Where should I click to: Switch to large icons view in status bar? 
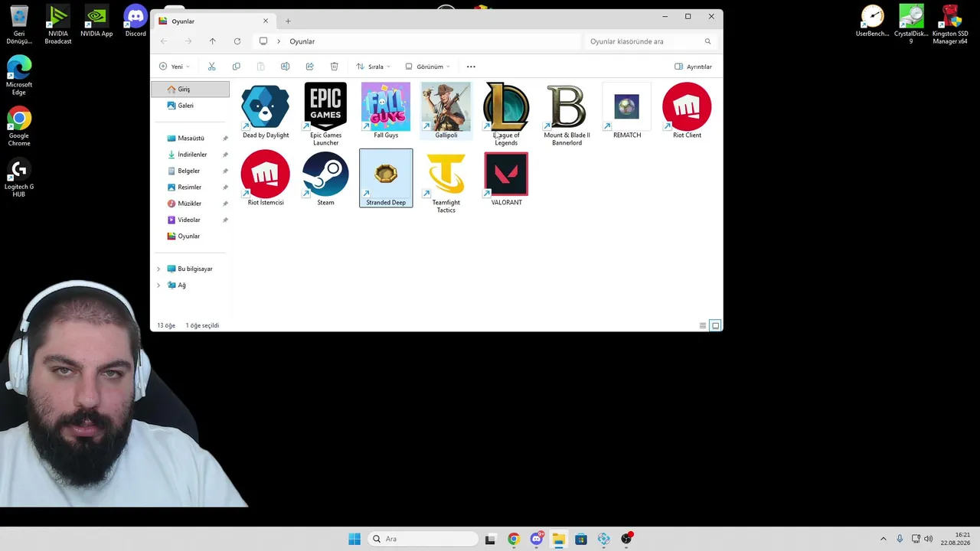(x=715, y=326)
